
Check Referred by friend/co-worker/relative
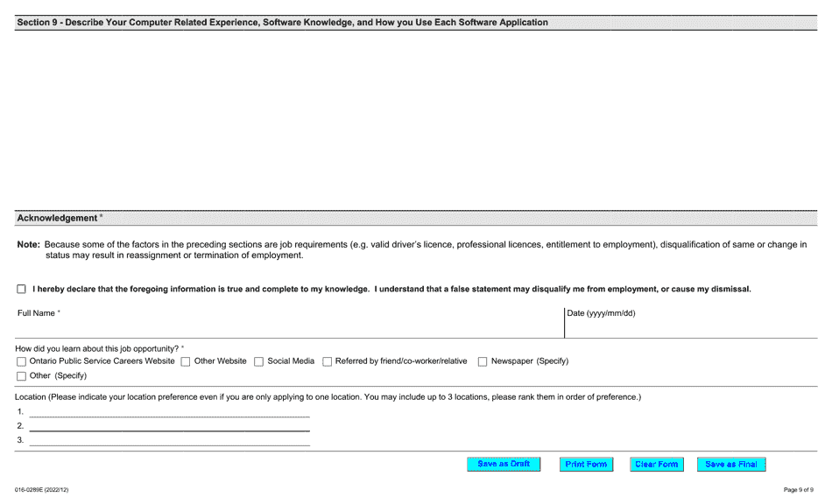tap(326, 360)
